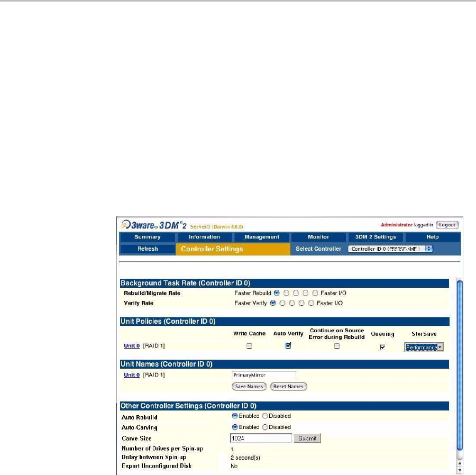Select the Faster Rebuild radio option

click(x=277, y=293)
